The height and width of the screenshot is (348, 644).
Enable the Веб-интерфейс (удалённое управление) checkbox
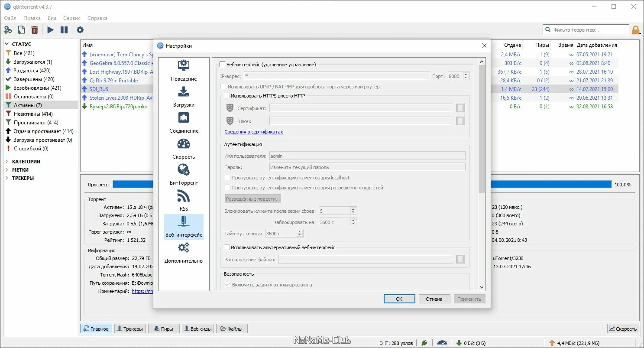click(x=223, y=65)
